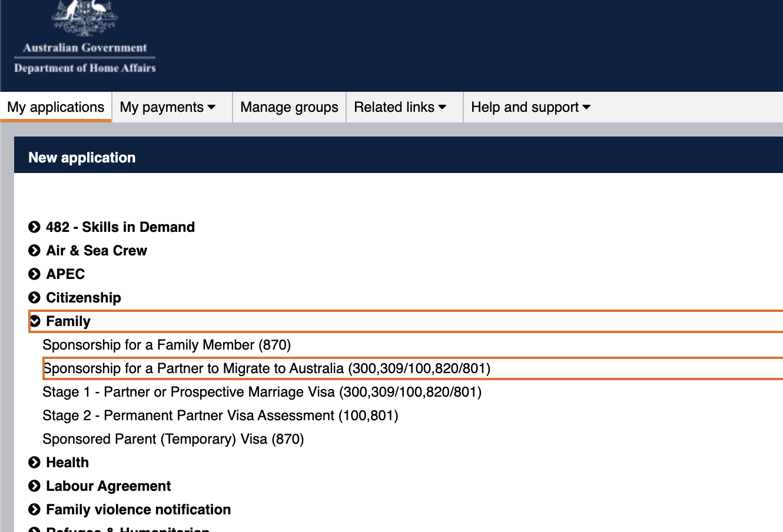
Task: Select Sponsorship for a Family Member (870)
Action: [167, 345]
